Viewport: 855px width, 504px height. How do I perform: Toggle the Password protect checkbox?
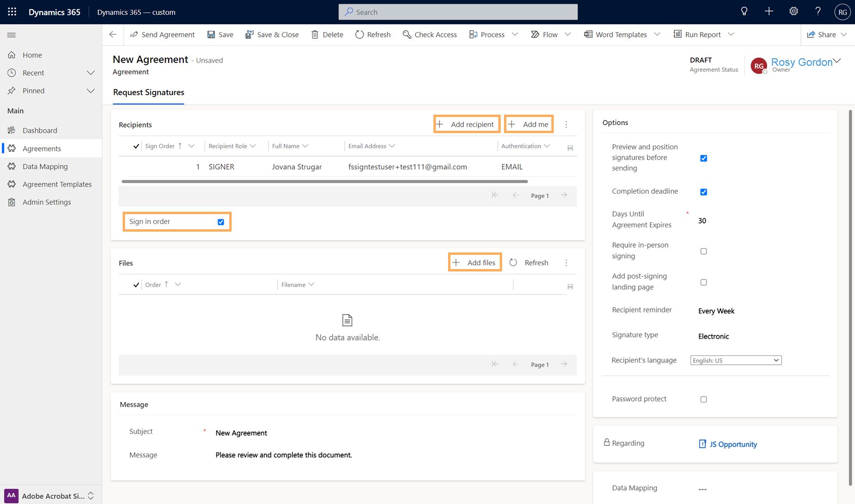click(703, 399)
